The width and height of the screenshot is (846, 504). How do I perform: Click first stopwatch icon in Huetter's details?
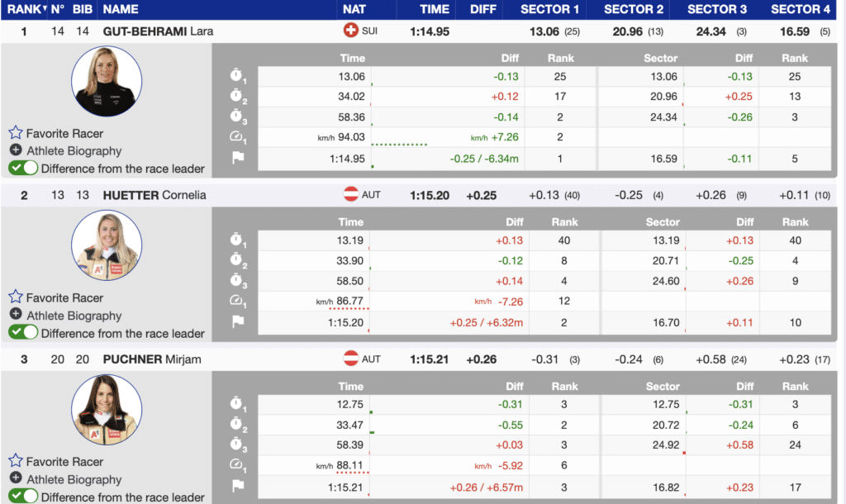238,240
